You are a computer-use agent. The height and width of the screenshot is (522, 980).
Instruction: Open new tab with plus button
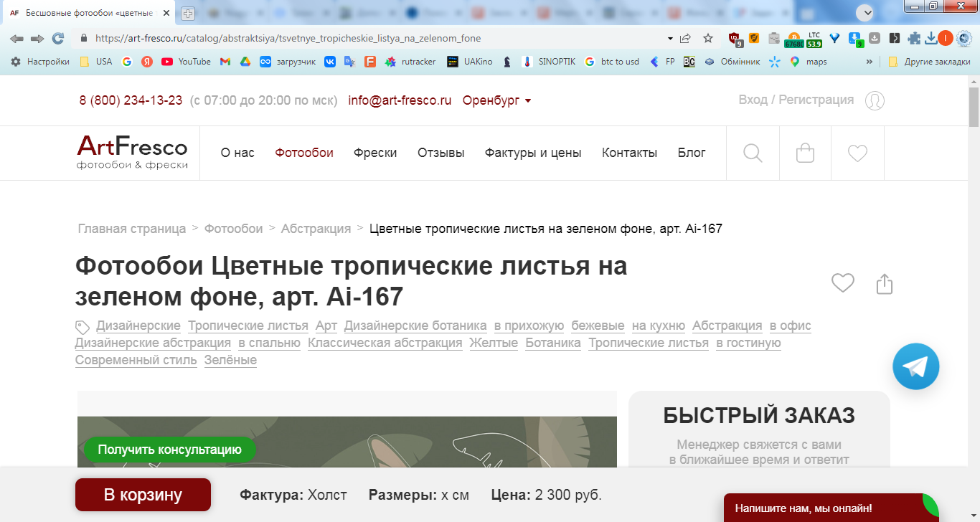coord(188,13)
